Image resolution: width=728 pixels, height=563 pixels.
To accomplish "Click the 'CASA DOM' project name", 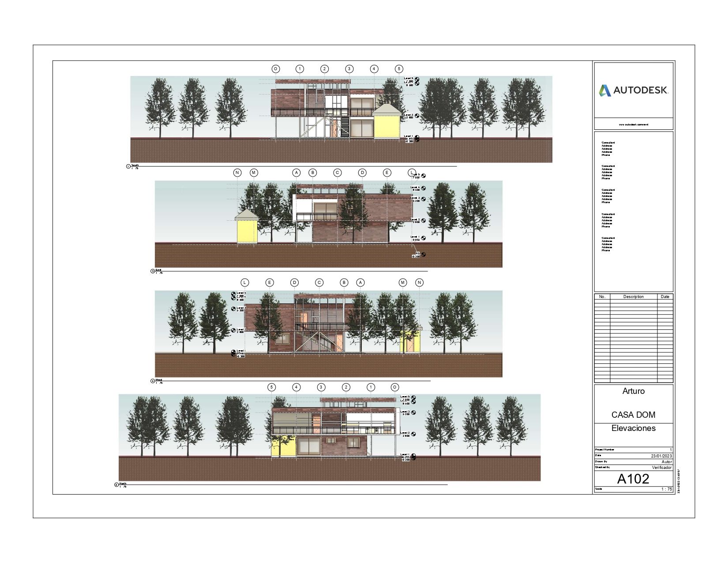I will (633, 415).
